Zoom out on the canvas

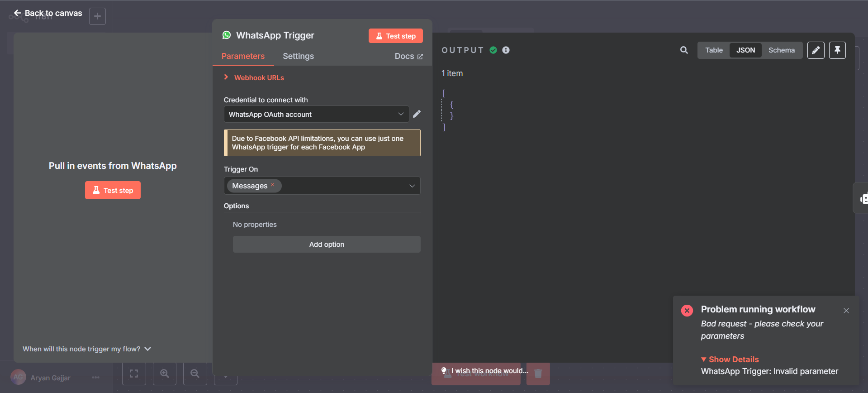point(195,374)
